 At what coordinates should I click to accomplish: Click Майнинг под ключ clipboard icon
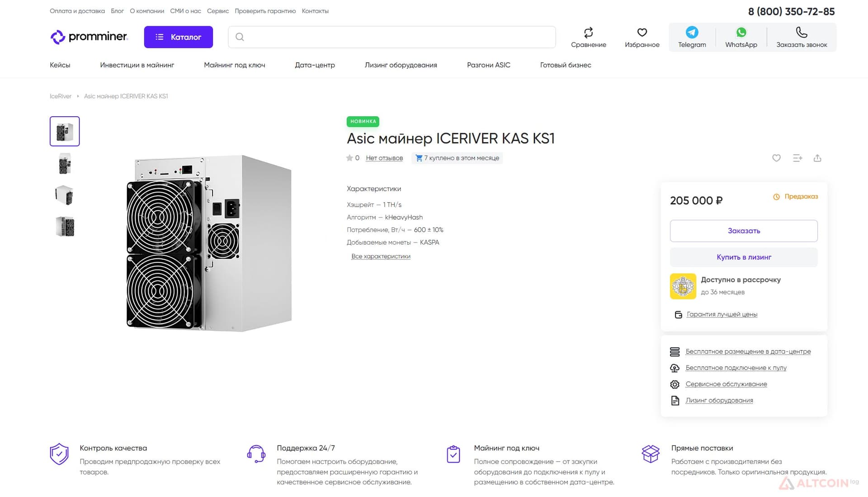[453, 454]
